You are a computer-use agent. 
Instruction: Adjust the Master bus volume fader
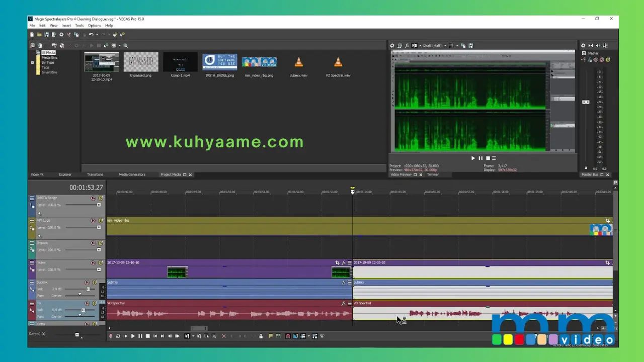pos(586,102)
